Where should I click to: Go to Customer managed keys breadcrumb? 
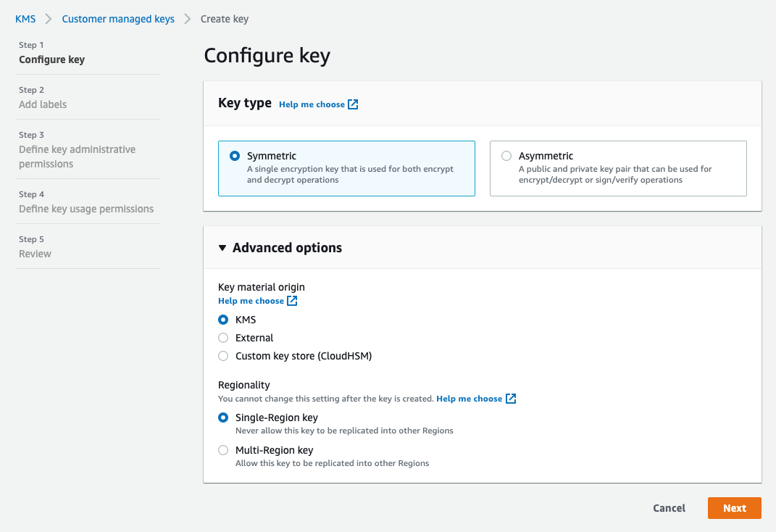click(x=117, y=19)
